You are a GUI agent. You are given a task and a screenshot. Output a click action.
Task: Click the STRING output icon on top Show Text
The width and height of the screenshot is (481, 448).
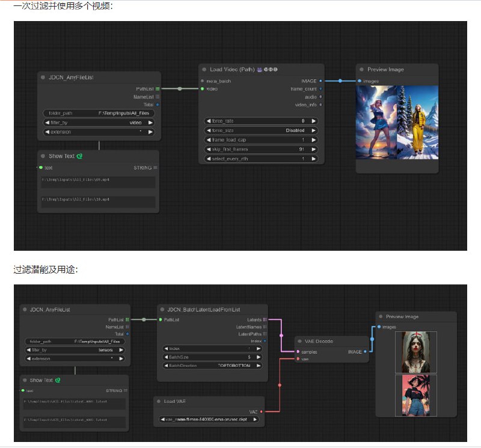click(x=155, y=168)
